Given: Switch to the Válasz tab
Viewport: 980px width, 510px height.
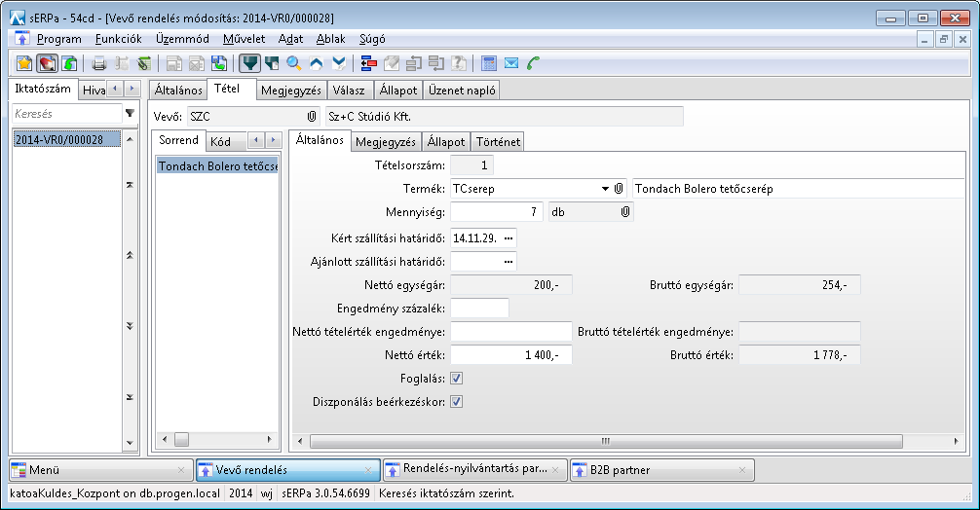Looking at the screenshot, I should 349,90.
